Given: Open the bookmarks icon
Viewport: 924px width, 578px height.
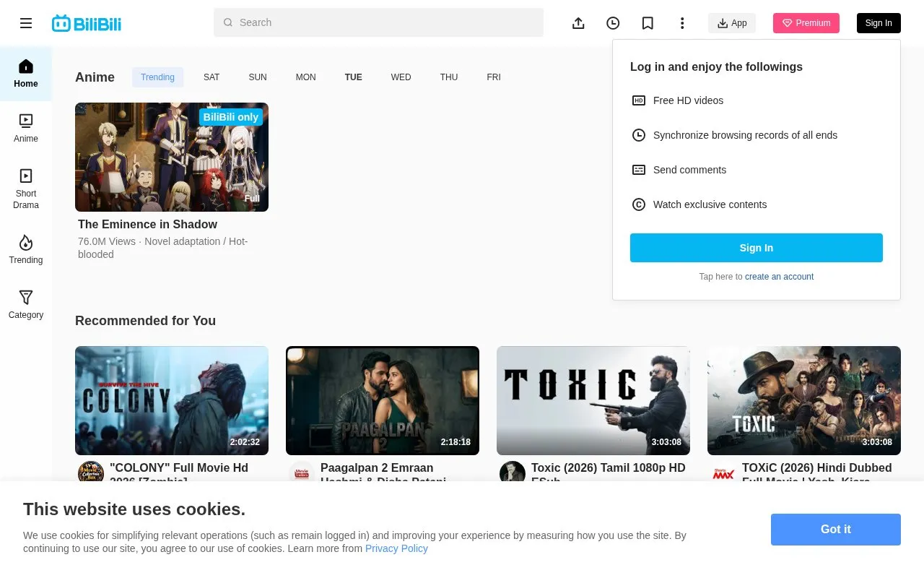Looking at the screenshot, I should 648,23.
